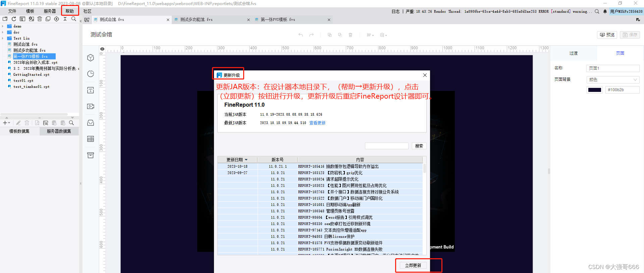
Task: Click the new template tab icon
Action: (x=87, y=20)
